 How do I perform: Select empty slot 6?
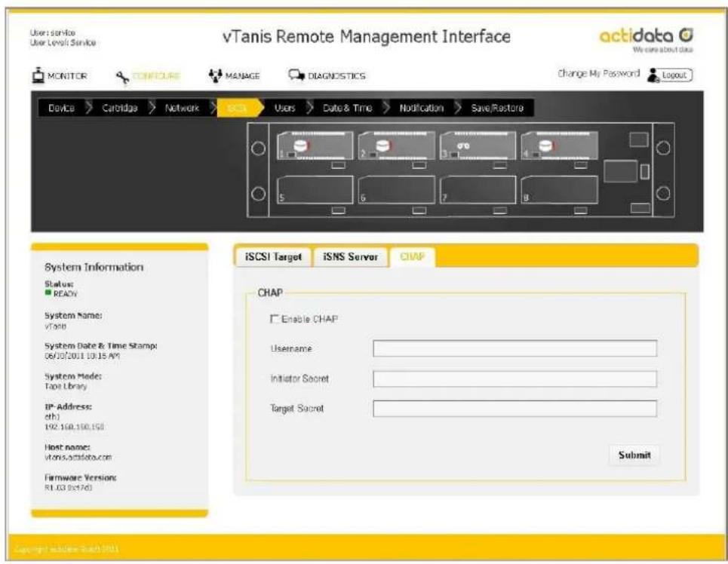point(397,190)
